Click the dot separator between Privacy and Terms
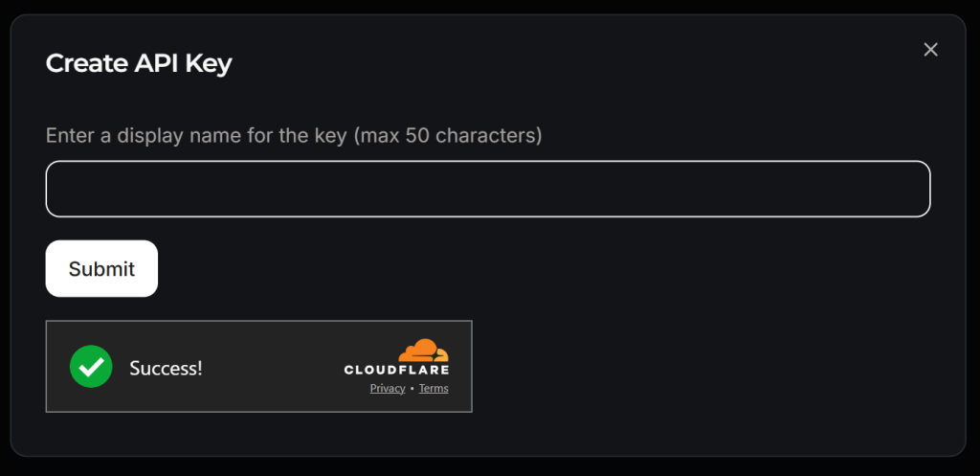980x476 pixels. [412, 388]
